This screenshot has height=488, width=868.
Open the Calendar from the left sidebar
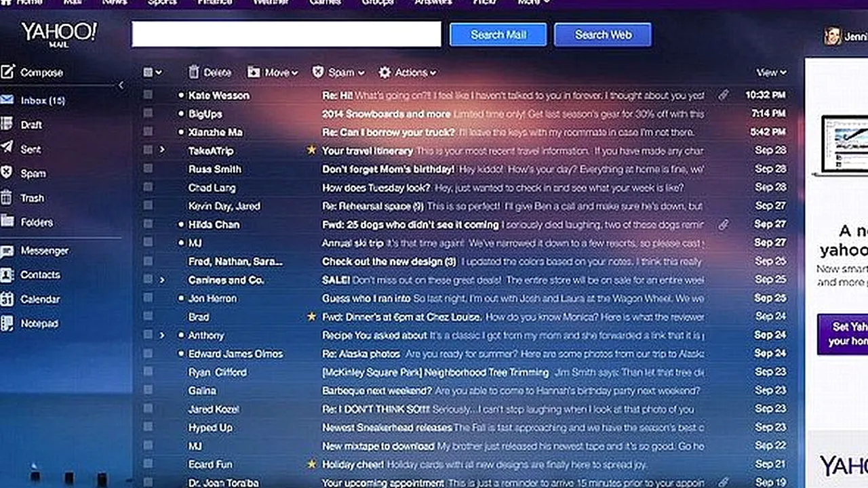[x=40, y=299]
